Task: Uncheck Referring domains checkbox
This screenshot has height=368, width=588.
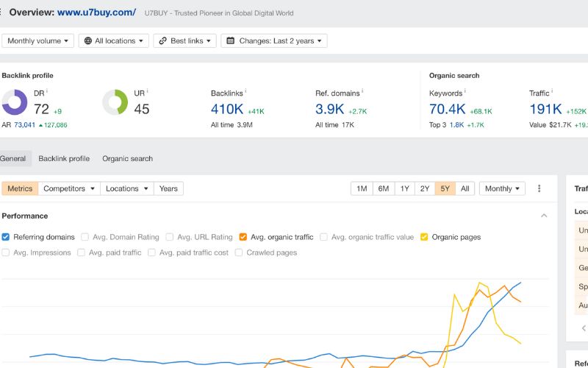Action: (x=5, y=237)
